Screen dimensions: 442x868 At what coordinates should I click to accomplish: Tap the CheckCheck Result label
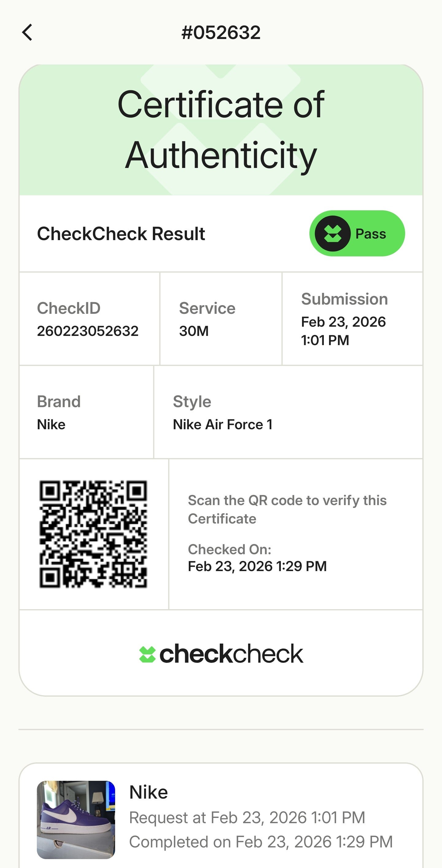[121, 234]
